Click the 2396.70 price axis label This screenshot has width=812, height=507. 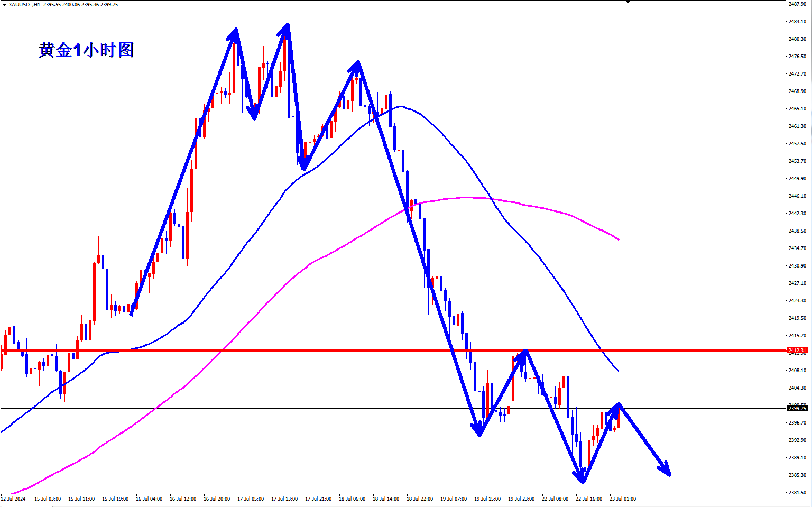(x=797, y=423)
